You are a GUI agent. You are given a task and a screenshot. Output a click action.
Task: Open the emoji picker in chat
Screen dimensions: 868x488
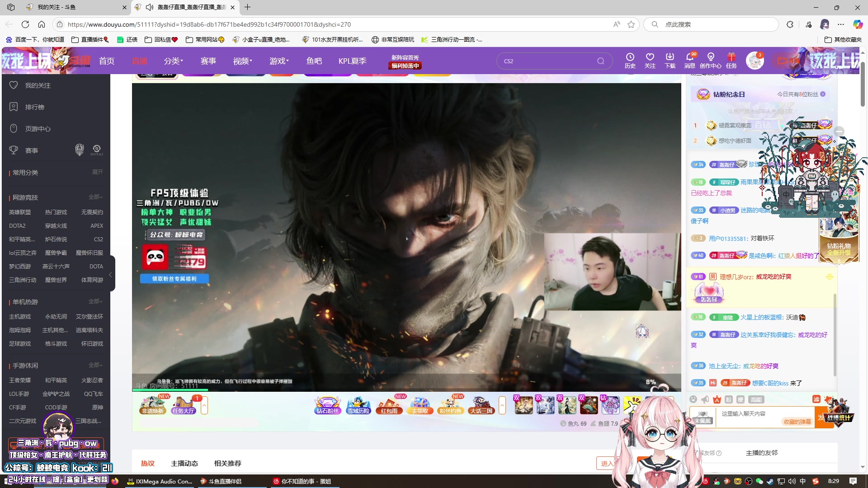693,399
